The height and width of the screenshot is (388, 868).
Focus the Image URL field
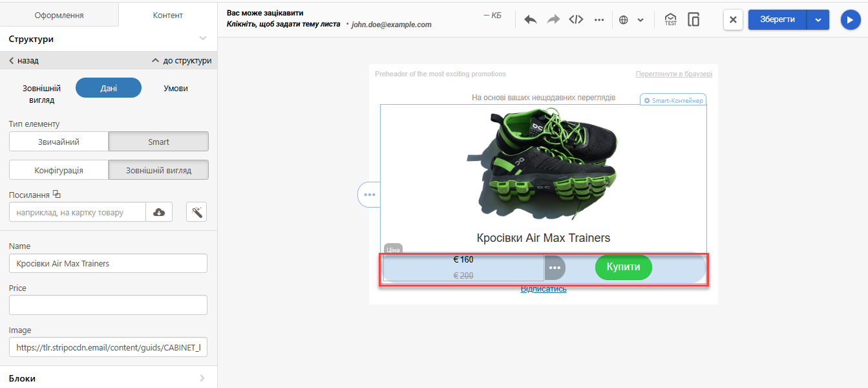(108, 347)
